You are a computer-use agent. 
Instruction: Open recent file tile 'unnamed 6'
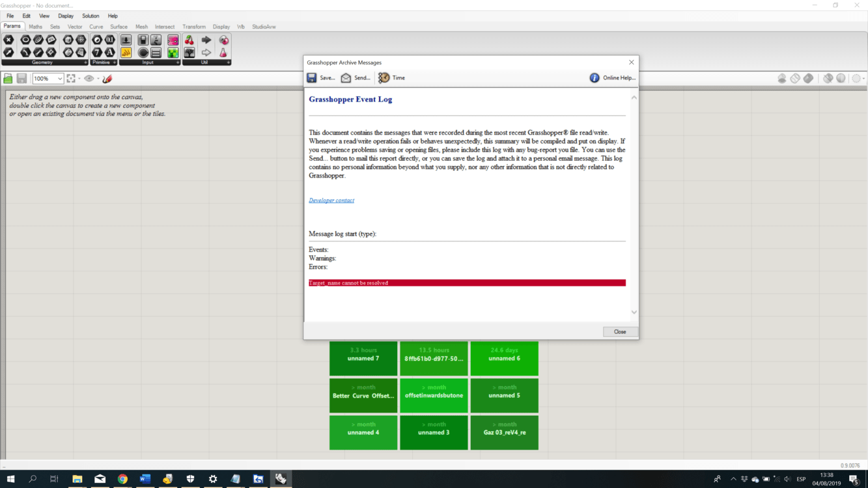505,359
